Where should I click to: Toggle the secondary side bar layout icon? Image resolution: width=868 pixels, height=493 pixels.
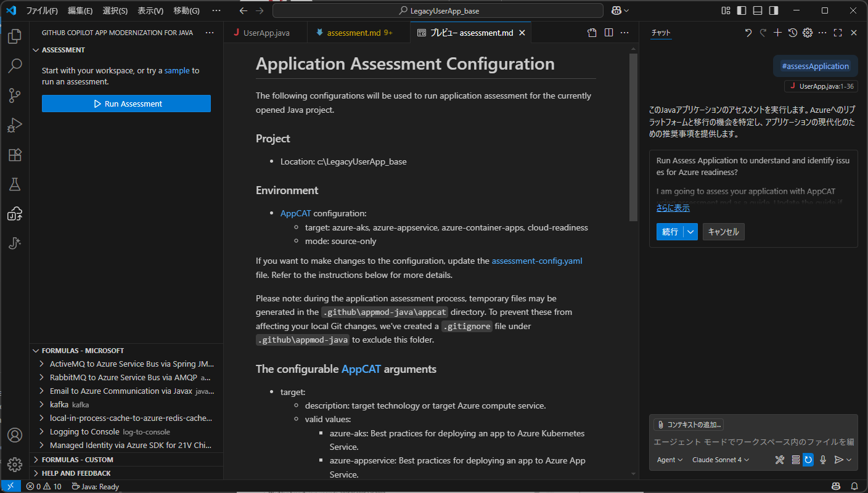(774, 10)
